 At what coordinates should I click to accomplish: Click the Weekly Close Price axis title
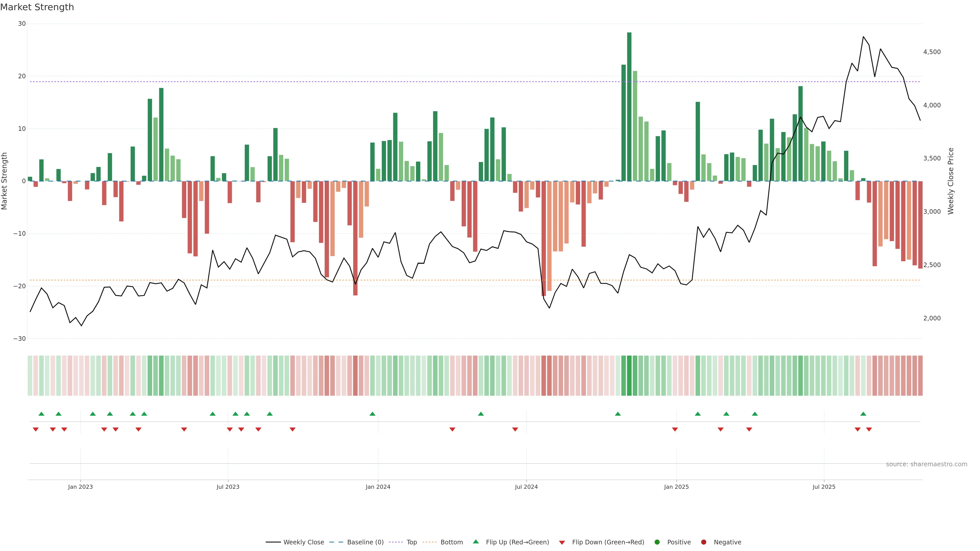coord(951,181)
